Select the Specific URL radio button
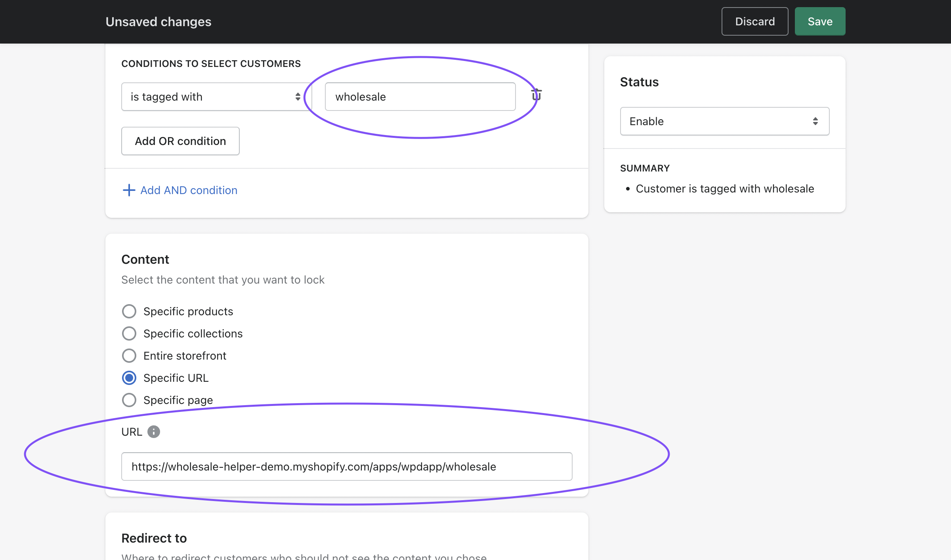 [129, 378]
